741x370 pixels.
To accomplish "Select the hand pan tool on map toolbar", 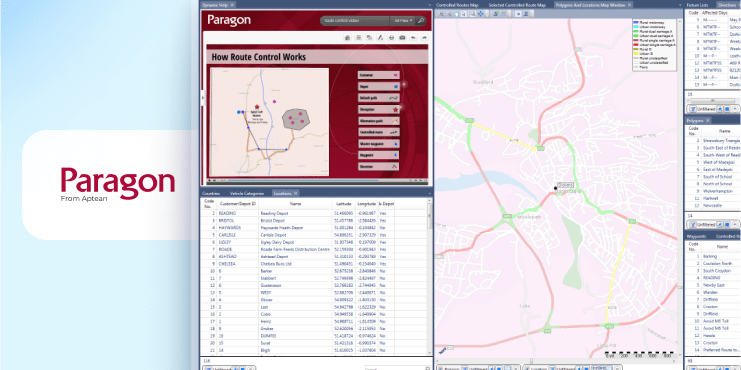I will pyautogui.click(x=457, y=14).
